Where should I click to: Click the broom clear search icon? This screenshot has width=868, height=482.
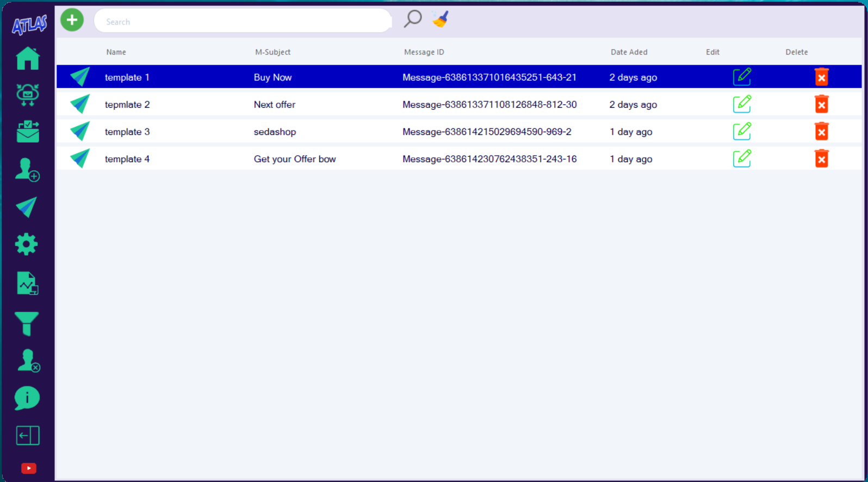pos(441,19)
